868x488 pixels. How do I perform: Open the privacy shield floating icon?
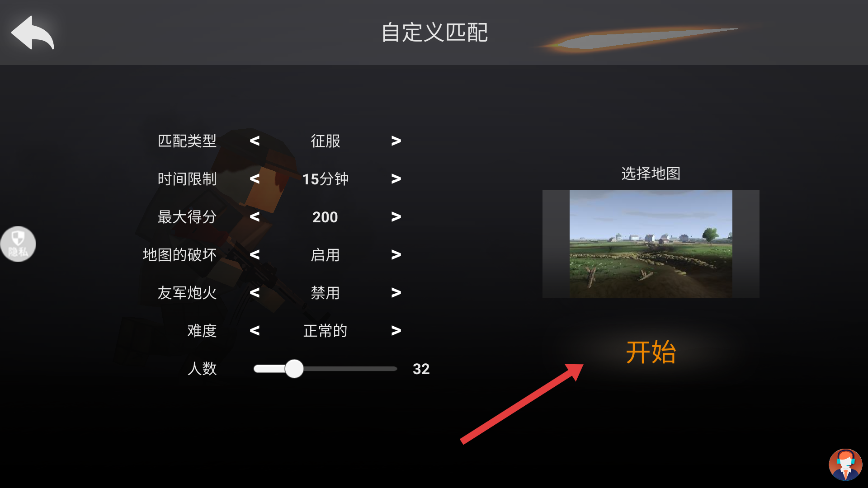coord(18,244)
